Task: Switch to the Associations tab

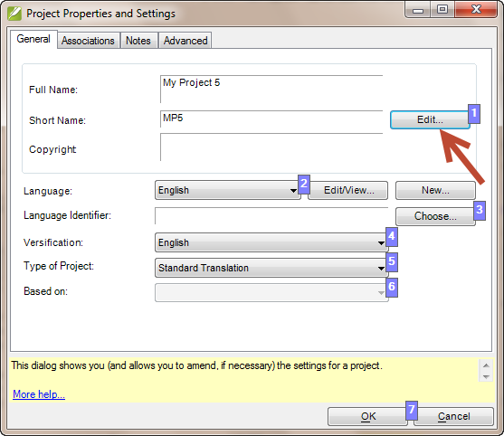Action: (88, 41)
